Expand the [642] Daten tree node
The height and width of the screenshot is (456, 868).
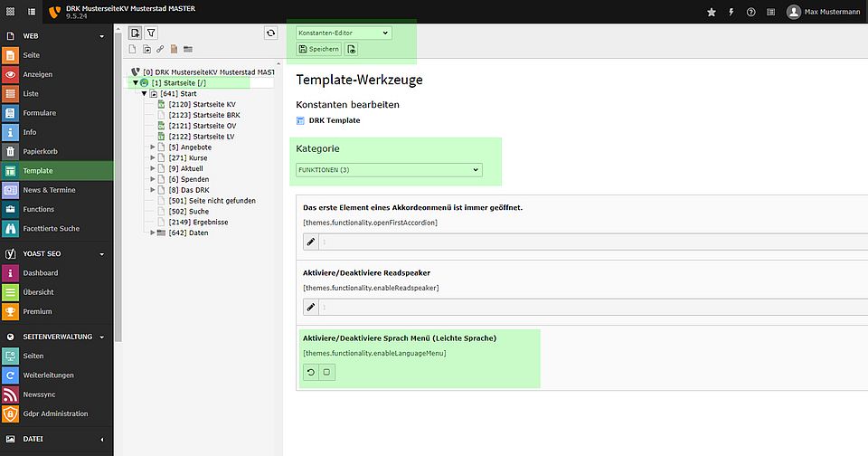(x=153, y=233)
